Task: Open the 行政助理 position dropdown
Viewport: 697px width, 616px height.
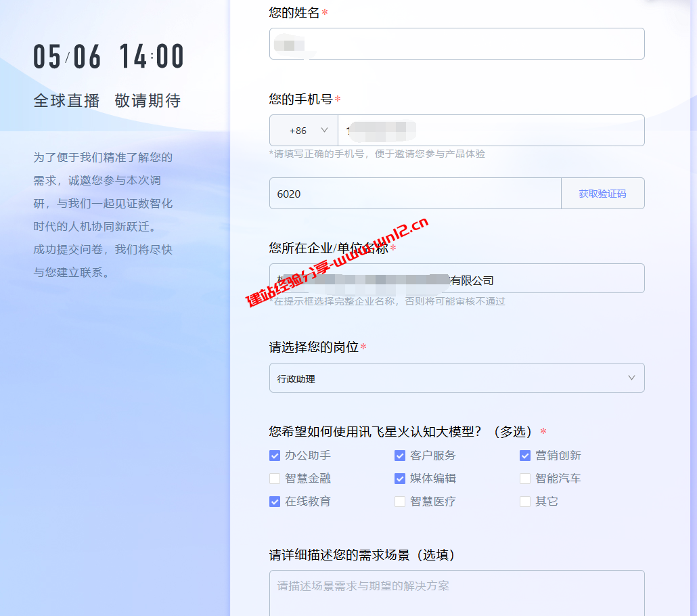Action: point(457,378)
